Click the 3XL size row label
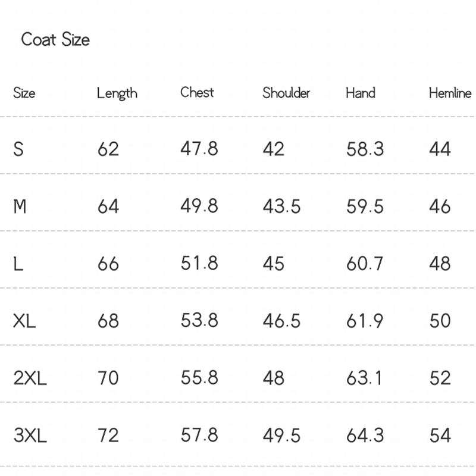The height and width of the screenshot is (476, 476). (x=30, y=436)
